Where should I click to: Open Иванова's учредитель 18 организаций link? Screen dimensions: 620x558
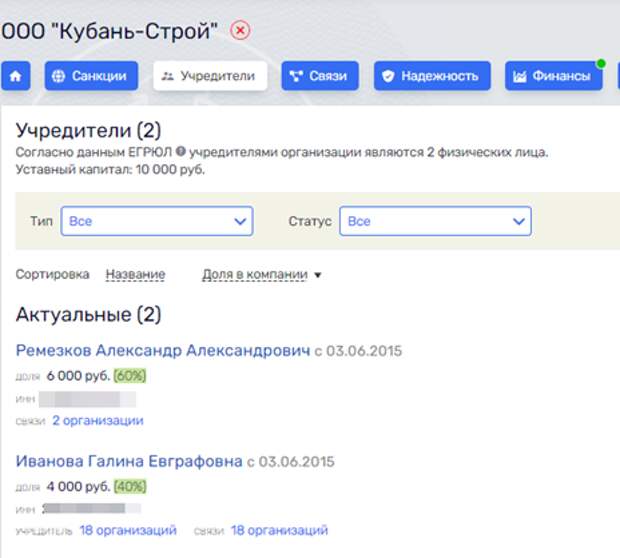[128, 530]
